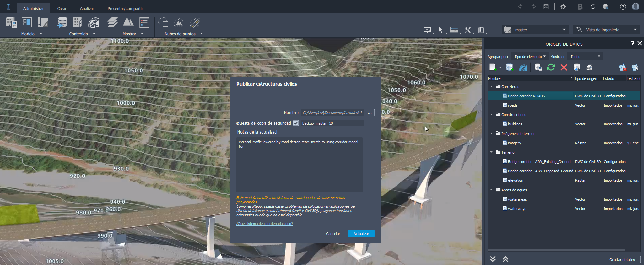Screen dimensions: 644x265
Task: Collapse the Terreno folder
Action: (x=491, y=152)
